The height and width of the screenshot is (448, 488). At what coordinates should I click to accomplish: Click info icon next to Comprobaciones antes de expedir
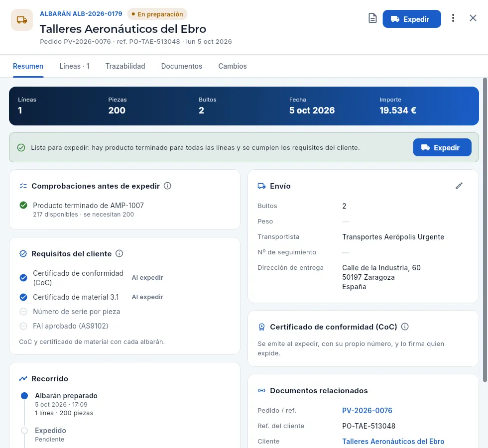click(167, 186)
